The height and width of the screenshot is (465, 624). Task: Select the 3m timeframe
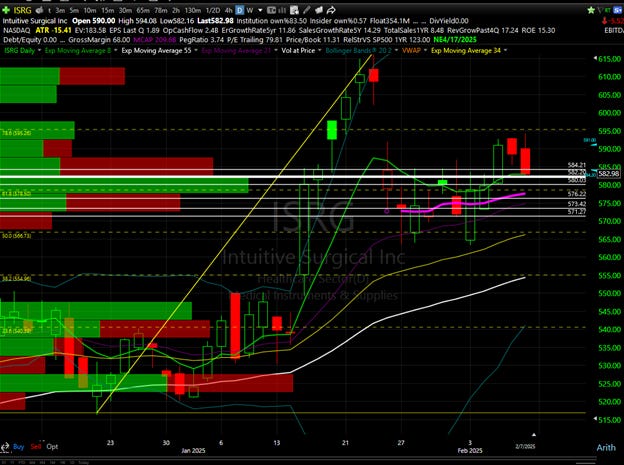coord(60,10)
